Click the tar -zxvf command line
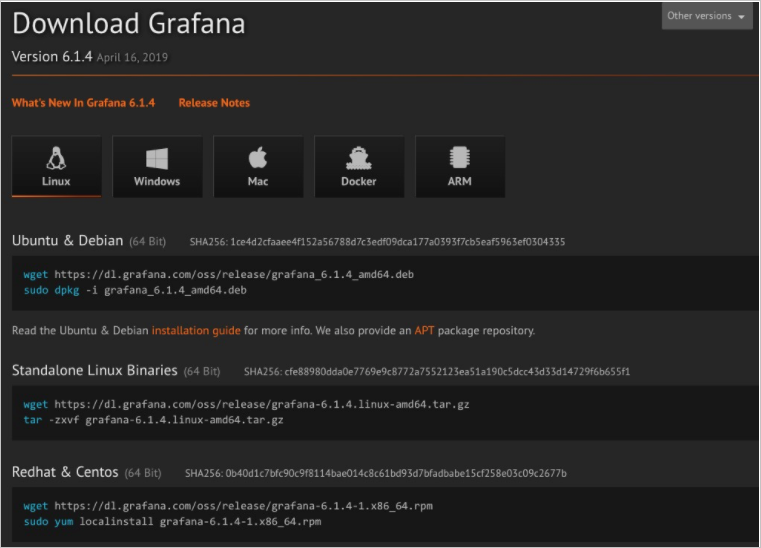Image resolution: width=761 pixels, height=548 pixels. click(153, 420)
